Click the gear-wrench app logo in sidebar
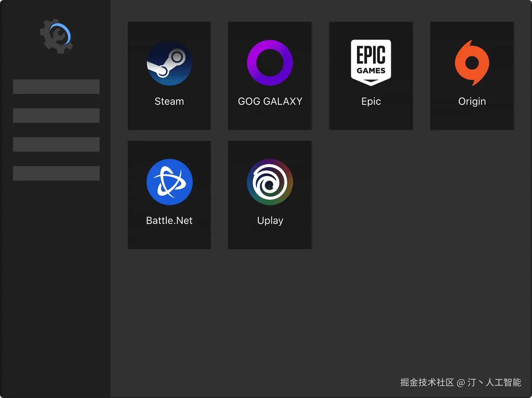This screenshot has width=532, height=398. click(56, 36)
